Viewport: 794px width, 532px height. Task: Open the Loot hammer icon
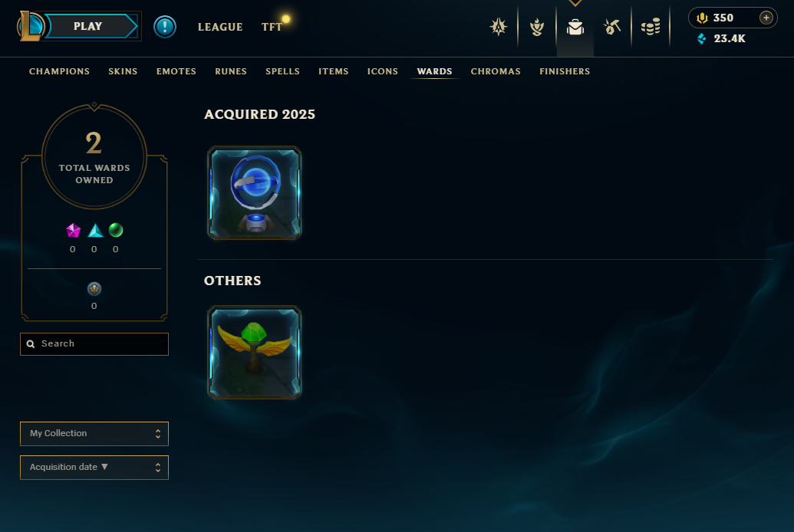(x=612, y=27)
